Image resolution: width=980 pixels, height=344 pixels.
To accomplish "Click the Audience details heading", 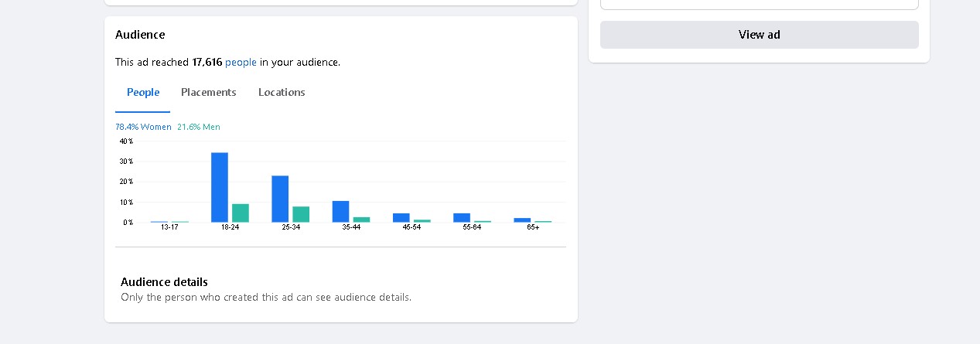I will pyautogui.click(x=164, y=282).
